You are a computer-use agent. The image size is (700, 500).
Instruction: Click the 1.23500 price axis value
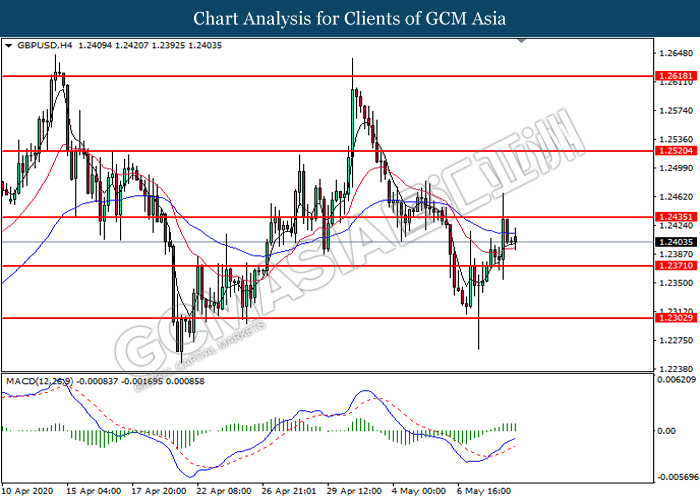[676, 283]
